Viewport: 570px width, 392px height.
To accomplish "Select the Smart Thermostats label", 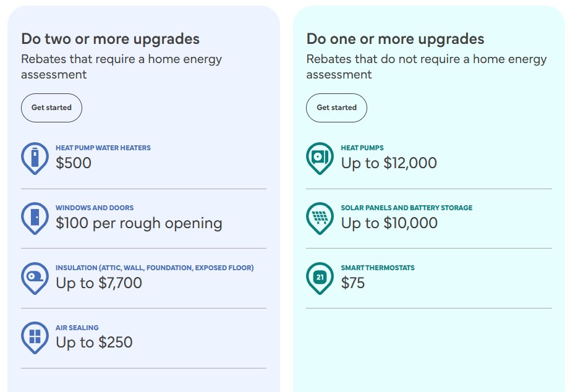I will 378,268.
